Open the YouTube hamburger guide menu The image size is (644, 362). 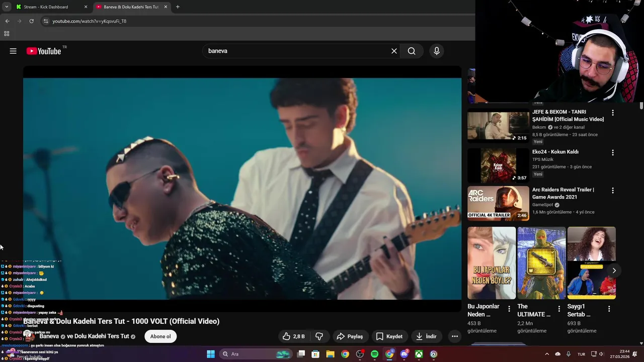13,51
